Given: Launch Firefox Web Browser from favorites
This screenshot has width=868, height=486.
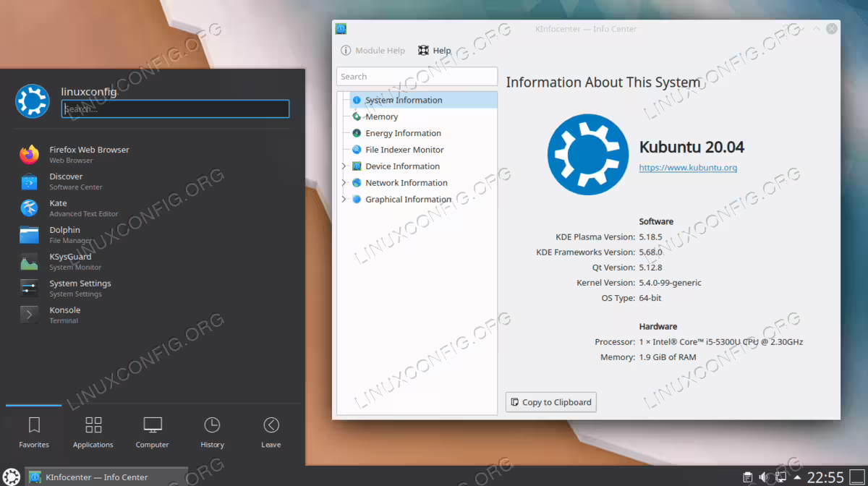Looking at the screenshot, I should [30, 154].
